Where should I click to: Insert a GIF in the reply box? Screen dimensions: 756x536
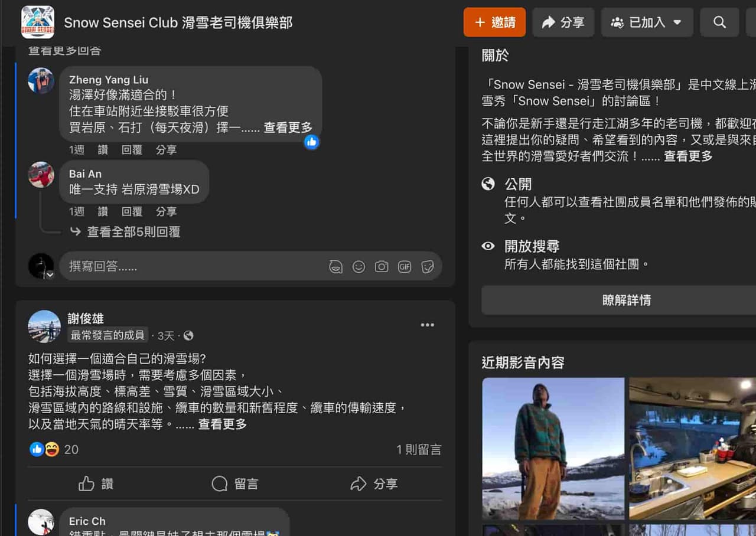405,267
